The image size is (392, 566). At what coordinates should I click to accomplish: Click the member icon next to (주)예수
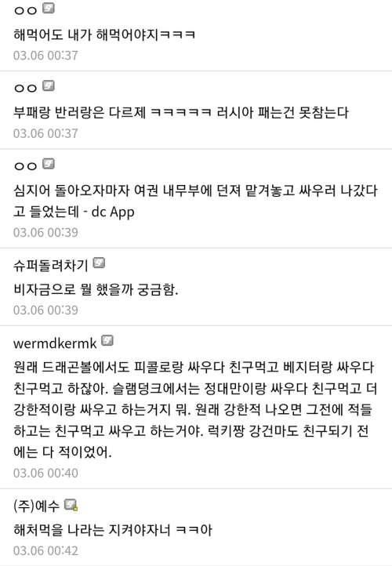(x=71, y=505)
